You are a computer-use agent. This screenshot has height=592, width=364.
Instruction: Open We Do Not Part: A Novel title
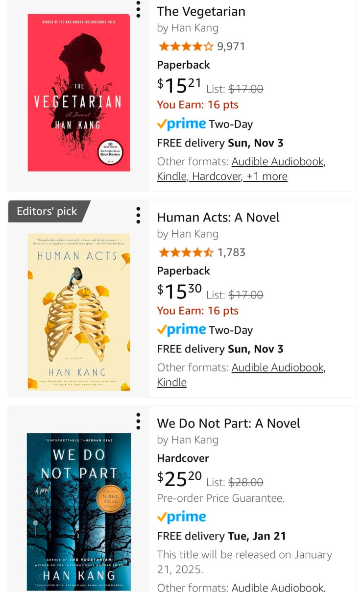pos(228,423)
